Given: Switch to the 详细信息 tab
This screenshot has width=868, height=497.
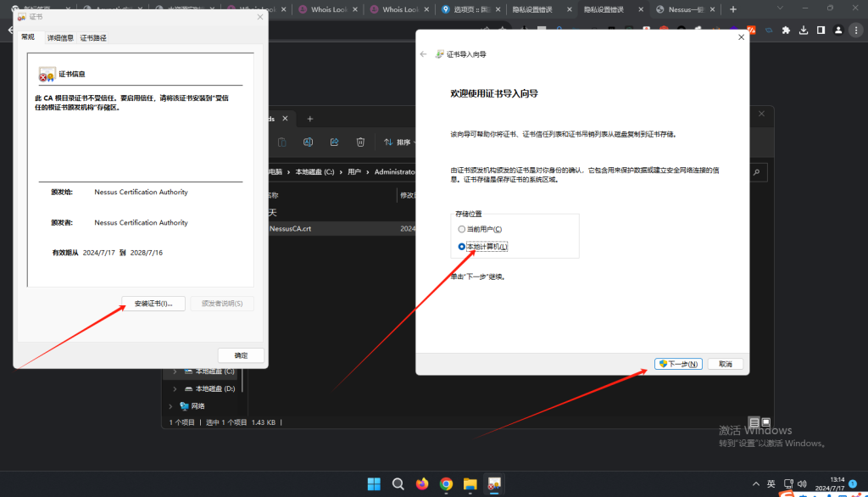Looking at the screenshot, I should click(60, 37).
